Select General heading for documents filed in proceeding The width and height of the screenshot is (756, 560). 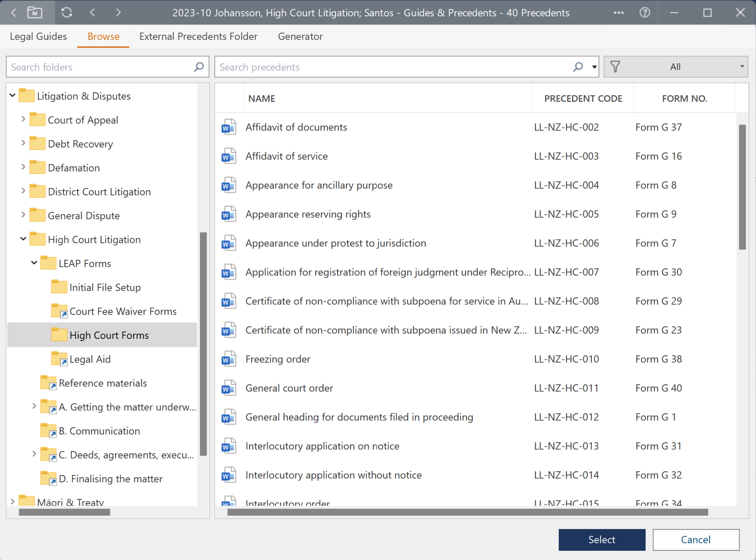click(x=359, y=417)
